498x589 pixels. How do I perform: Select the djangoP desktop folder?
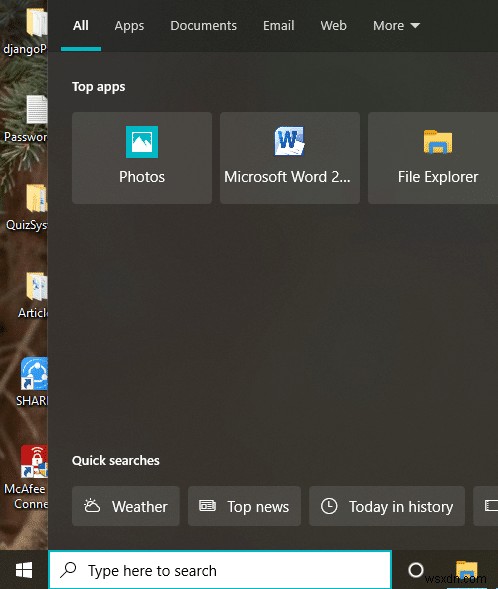click(x=26, y=31)
